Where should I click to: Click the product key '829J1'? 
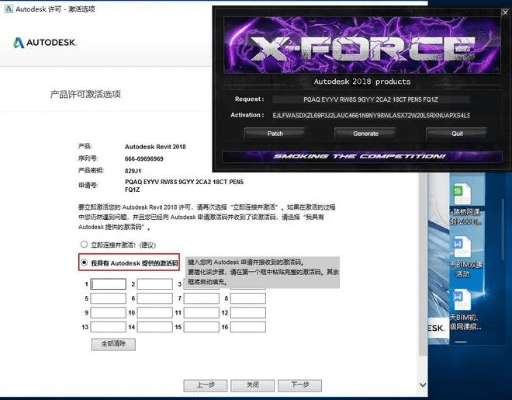click(x=133, y=171)
